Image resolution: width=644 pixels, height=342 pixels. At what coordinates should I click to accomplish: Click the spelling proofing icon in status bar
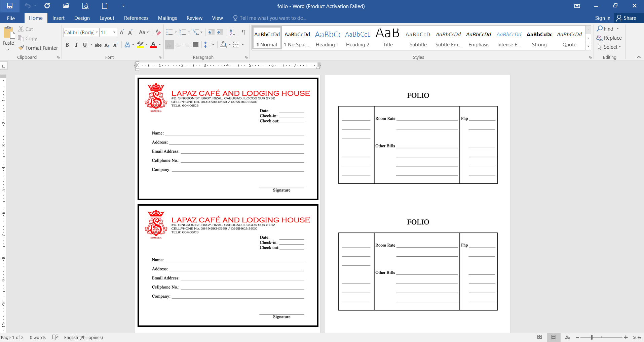(x=55, y=337)
